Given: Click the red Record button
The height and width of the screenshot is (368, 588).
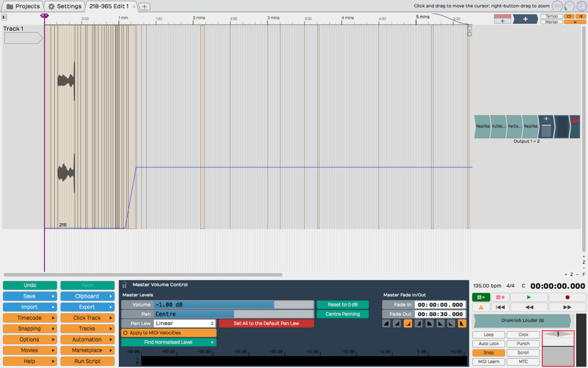Looking at the screenshot, I should pos(567,297).
